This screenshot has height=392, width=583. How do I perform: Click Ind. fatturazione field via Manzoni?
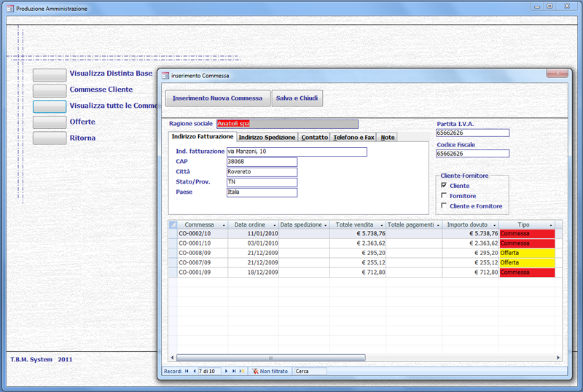coord(297,152)
